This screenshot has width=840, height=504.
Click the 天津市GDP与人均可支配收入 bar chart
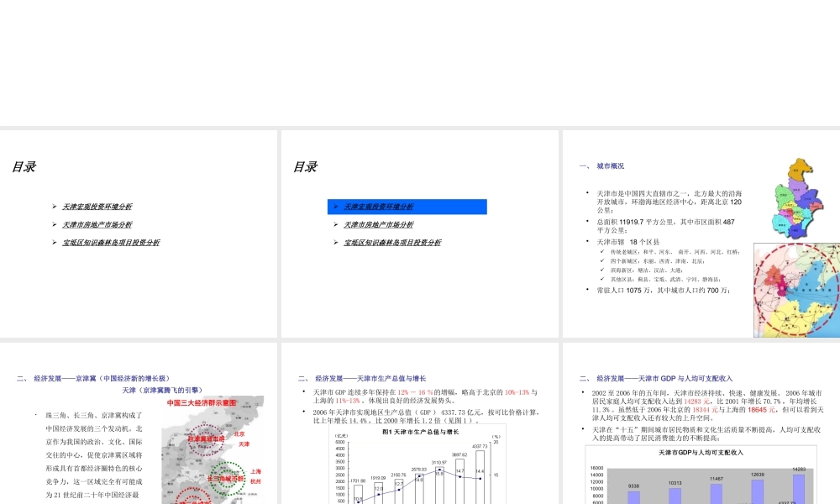click(701, 475)
